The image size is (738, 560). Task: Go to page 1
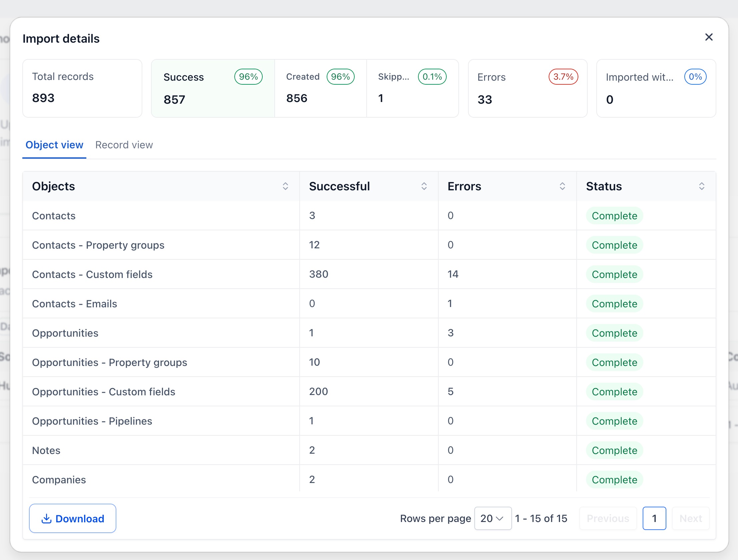click(x=654, y=518)
